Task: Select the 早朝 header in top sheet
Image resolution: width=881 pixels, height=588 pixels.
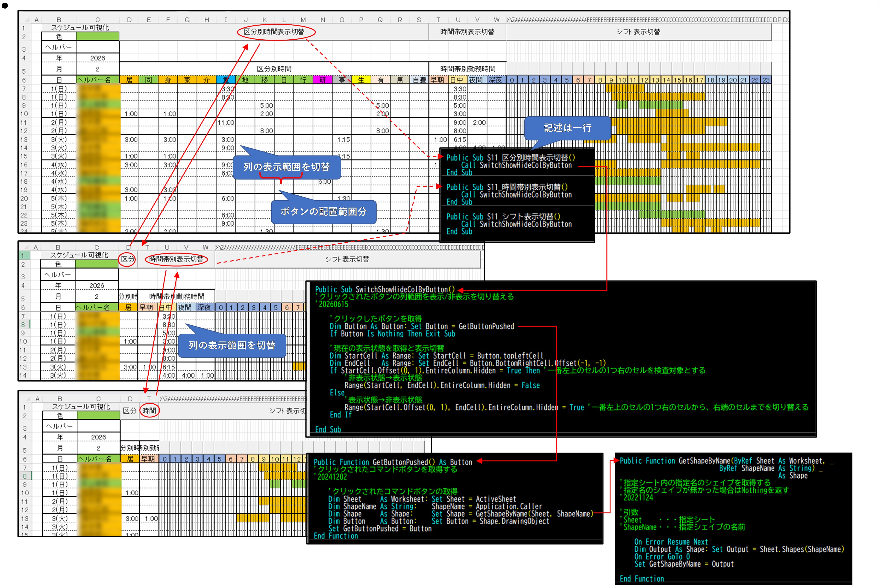Action: click(x=438, y=80)
